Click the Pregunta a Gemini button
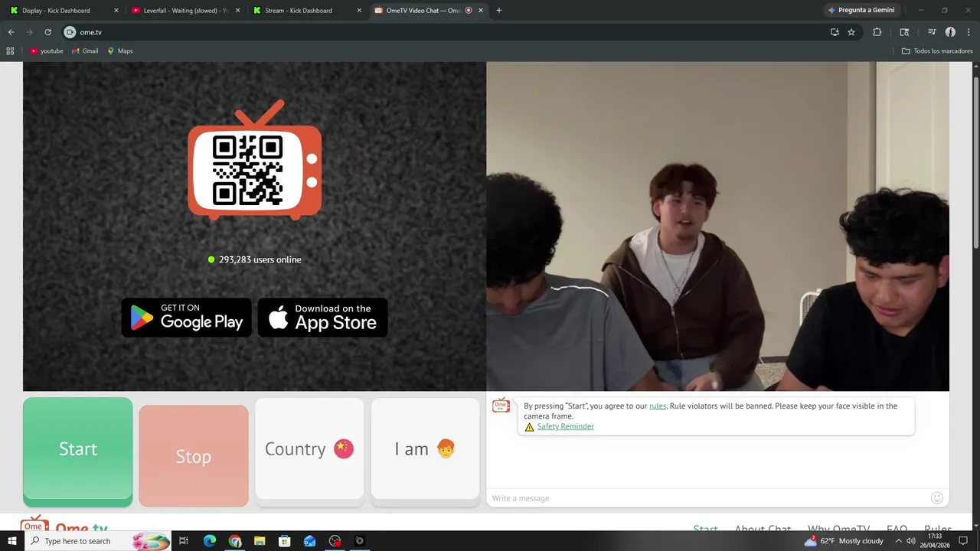Screen dimensions: 980x551 [x=861, y=11]
